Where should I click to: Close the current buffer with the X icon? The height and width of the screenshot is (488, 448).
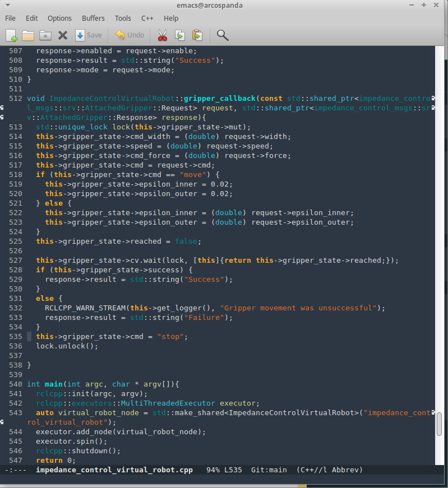pos(63,35)
